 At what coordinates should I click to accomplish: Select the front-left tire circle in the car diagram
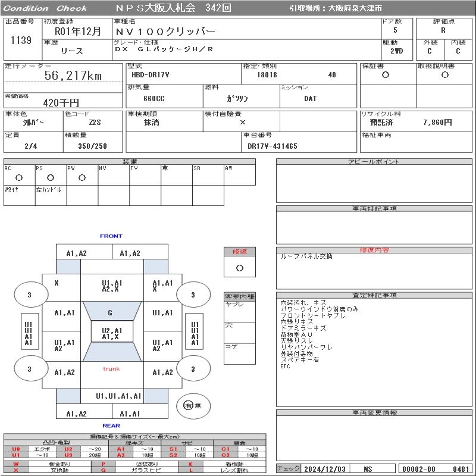pyautogui.click(x=29, y=295)
